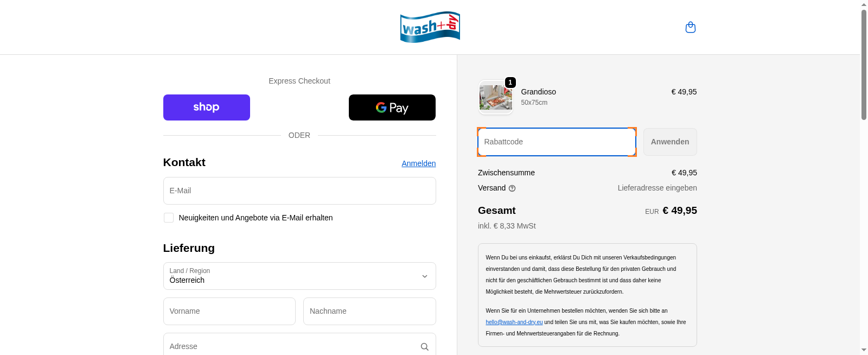The image size is (868, 355).
Task: Open the Land / Region dropdown
Action: 299,276
